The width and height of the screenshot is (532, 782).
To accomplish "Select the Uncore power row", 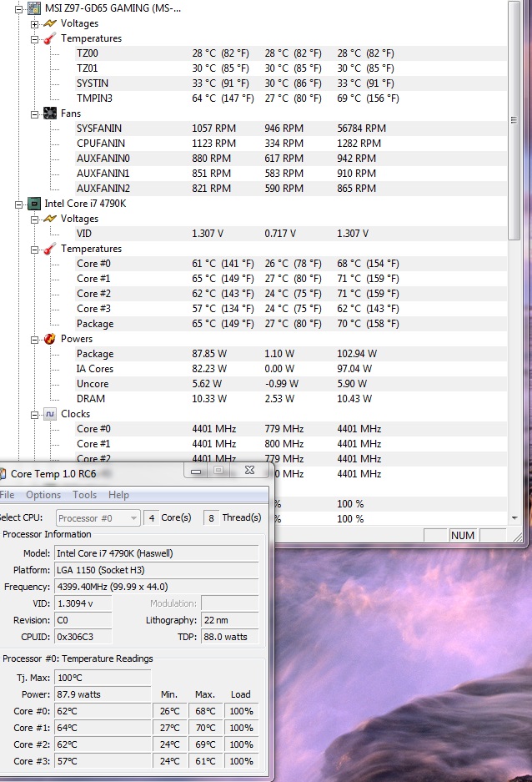I will click(290, 384).
